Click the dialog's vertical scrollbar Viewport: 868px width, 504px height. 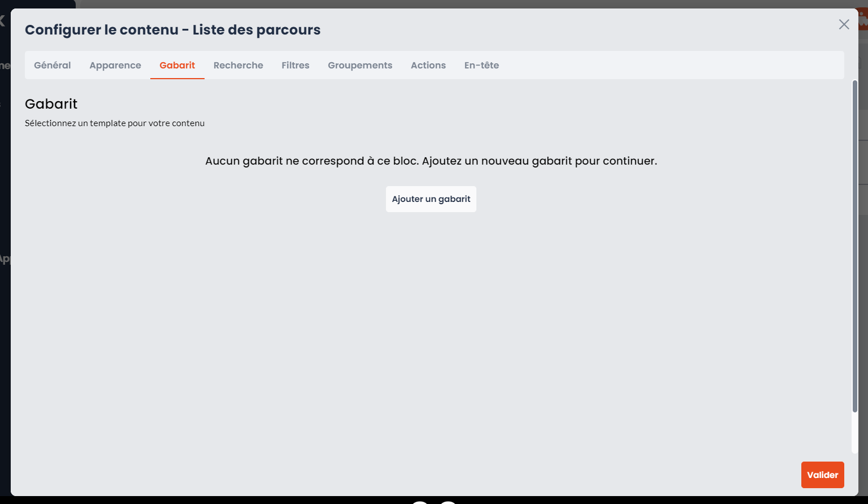point(854,246)
